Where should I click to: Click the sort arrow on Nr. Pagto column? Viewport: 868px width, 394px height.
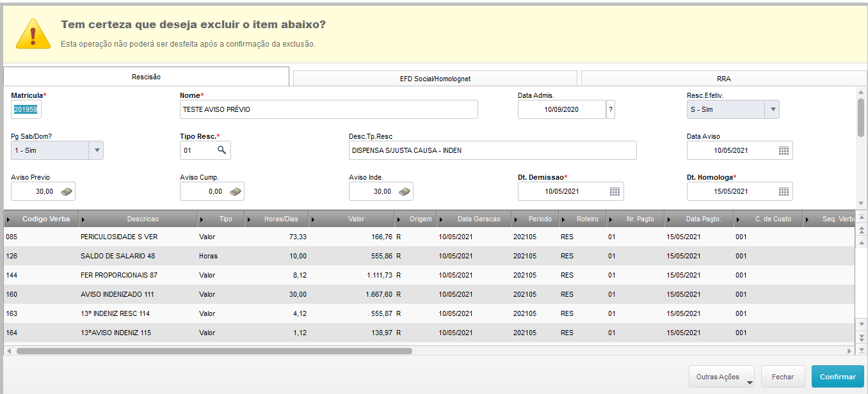[x=609, y=219]
